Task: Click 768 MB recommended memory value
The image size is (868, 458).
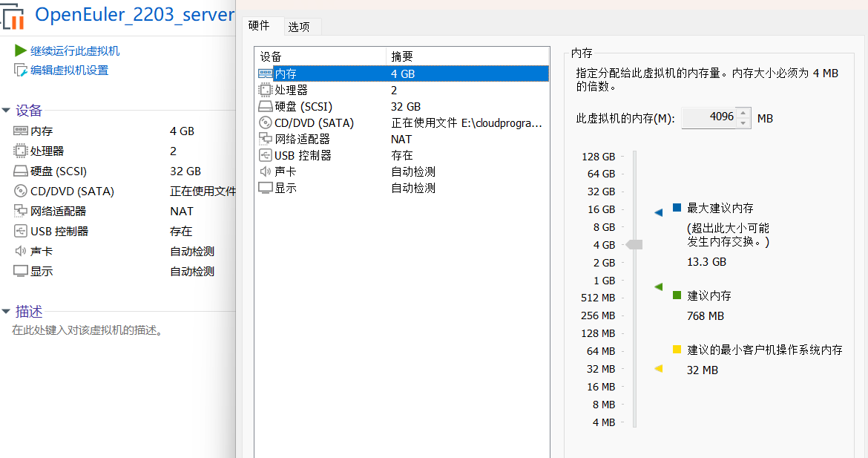Action: [x=706, y=316]
